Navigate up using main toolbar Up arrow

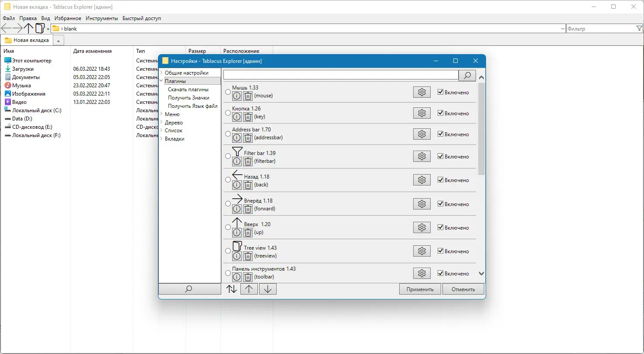point(29,29)
